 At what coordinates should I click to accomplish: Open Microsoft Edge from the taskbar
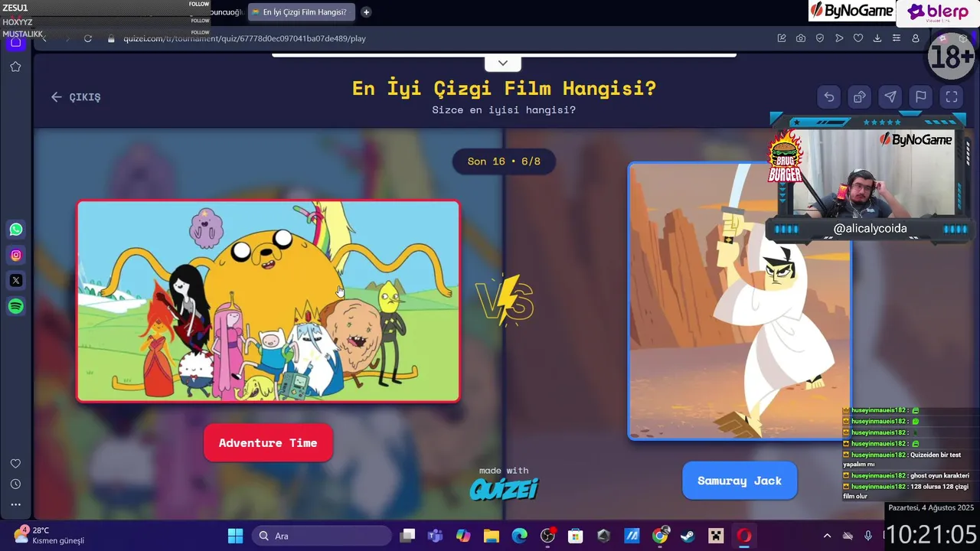[520, 536]
